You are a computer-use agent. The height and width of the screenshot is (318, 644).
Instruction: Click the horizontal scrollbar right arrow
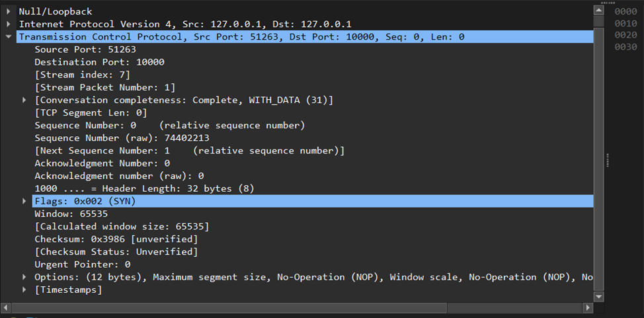tap(587, 308)
